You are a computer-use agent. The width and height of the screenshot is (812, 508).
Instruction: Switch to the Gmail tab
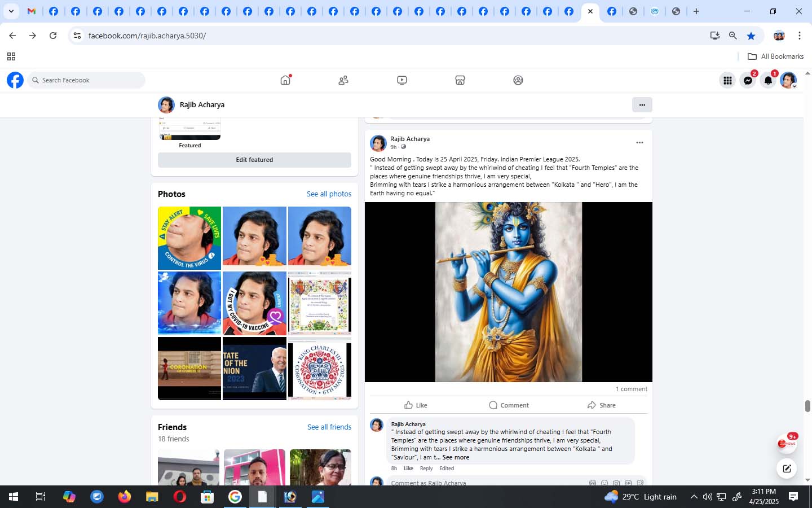click(32, 11)
